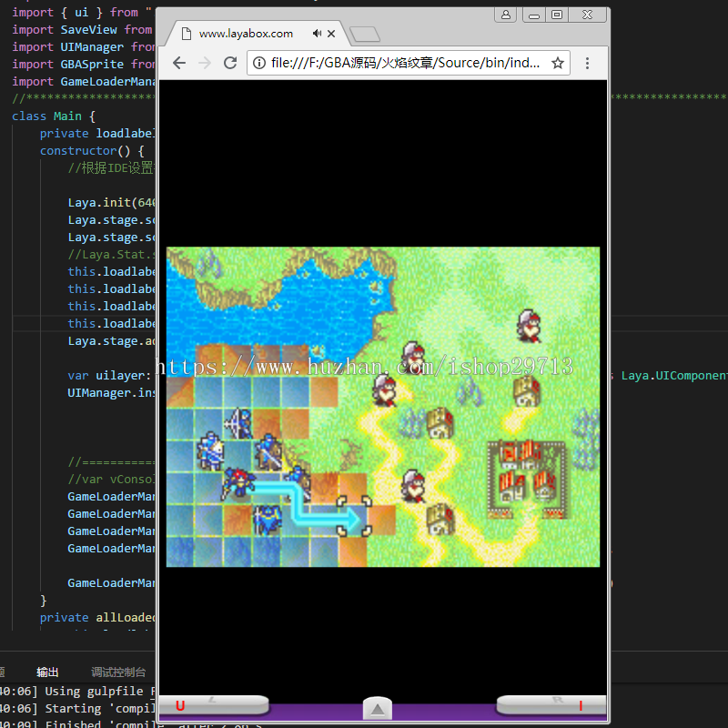728x728 pixels.
Task: Select the blue archer unit
Action: (x=238, y=423)
